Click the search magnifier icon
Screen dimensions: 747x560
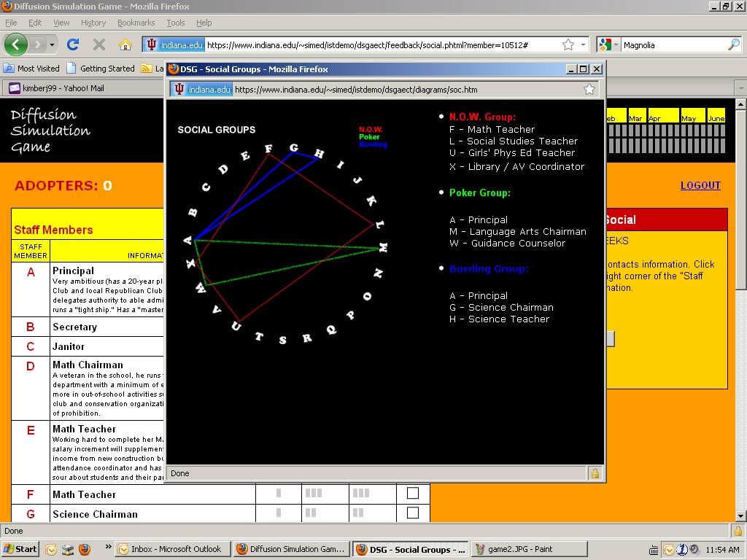[733, 44]
